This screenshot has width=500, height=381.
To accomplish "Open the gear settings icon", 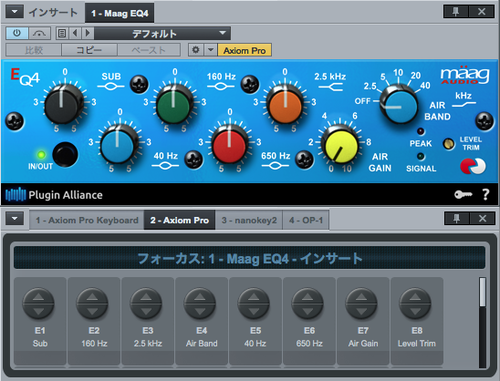I will pyautogui.click(x=196, y=50).
